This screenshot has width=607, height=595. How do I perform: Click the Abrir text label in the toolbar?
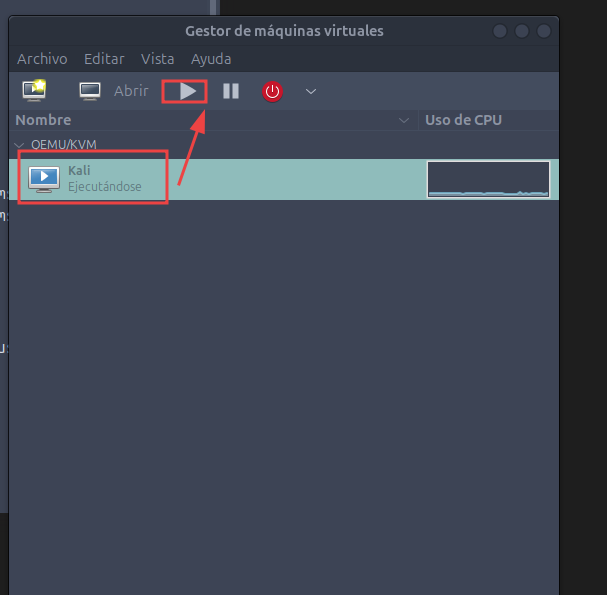[131, 91]
